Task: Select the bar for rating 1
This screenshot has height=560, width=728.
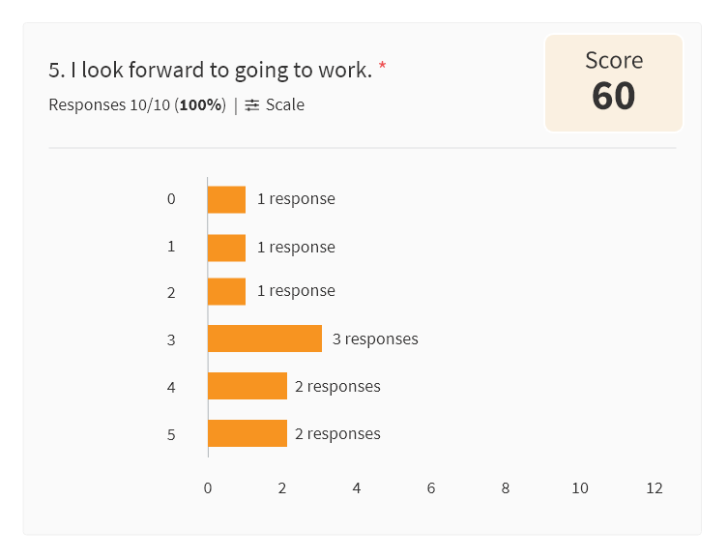Action: pyautogui.click(x=226, y=248)
